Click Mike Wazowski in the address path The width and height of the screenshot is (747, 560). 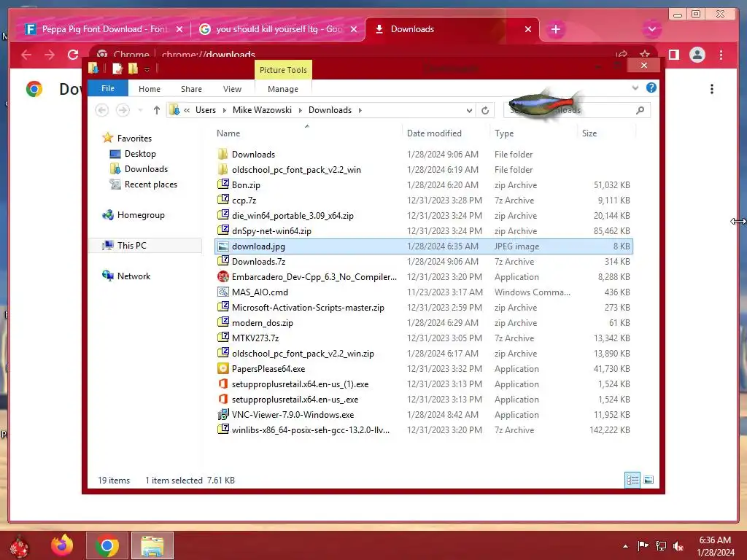[x=262, y=110]
